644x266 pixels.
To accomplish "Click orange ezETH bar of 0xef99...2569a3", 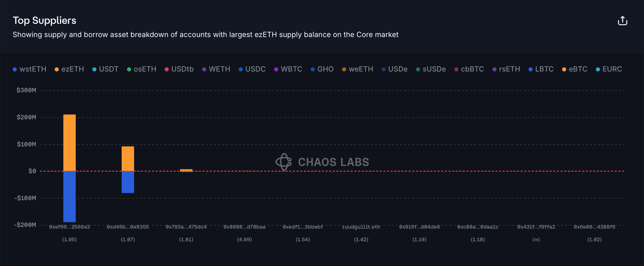I will [x=69, y=142].
